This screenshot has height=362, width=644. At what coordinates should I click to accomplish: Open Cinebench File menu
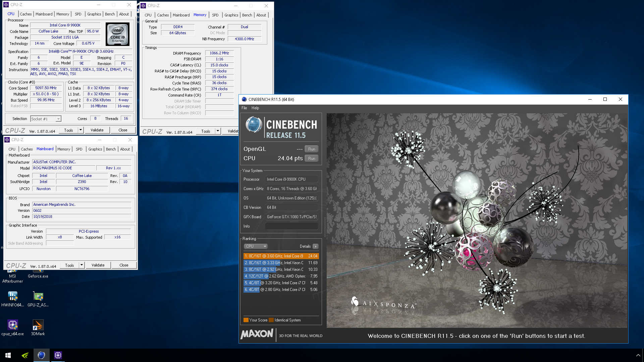tap(244, 108)
